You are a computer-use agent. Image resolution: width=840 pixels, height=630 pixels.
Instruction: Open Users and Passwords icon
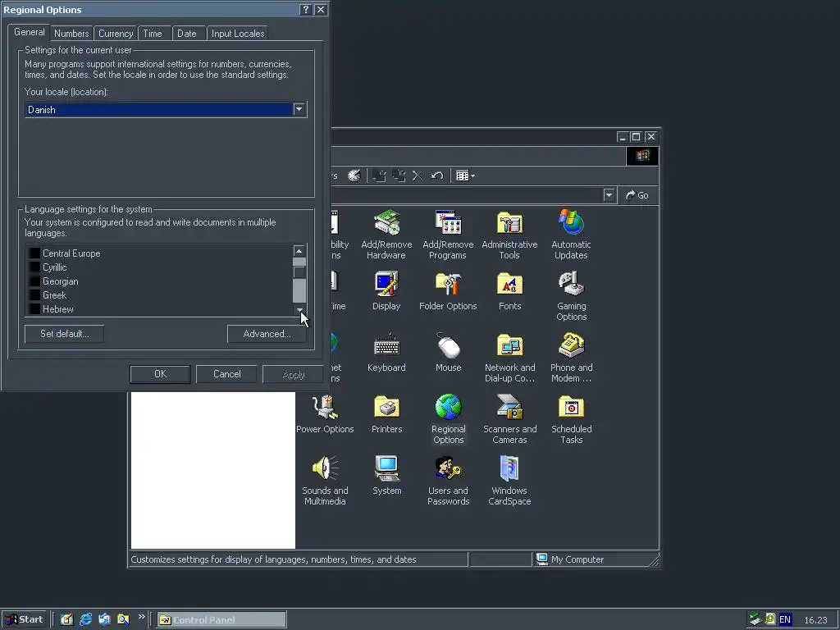448,481
